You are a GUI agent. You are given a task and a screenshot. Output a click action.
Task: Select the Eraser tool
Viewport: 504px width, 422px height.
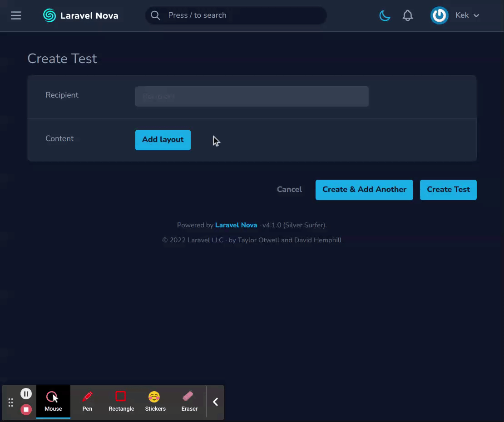point(189,402)
